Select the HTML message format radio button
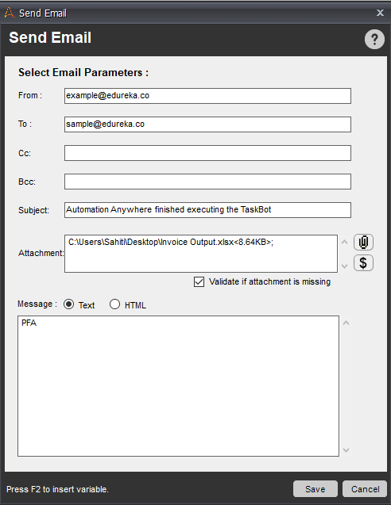This screenshot has height=505, width=391. coord(115,304)
